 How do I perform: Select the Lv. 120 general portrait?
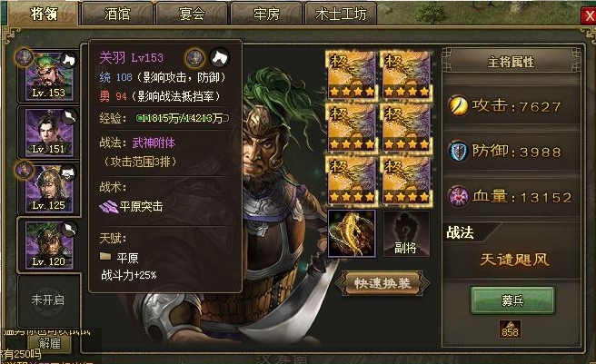[49, 244]
